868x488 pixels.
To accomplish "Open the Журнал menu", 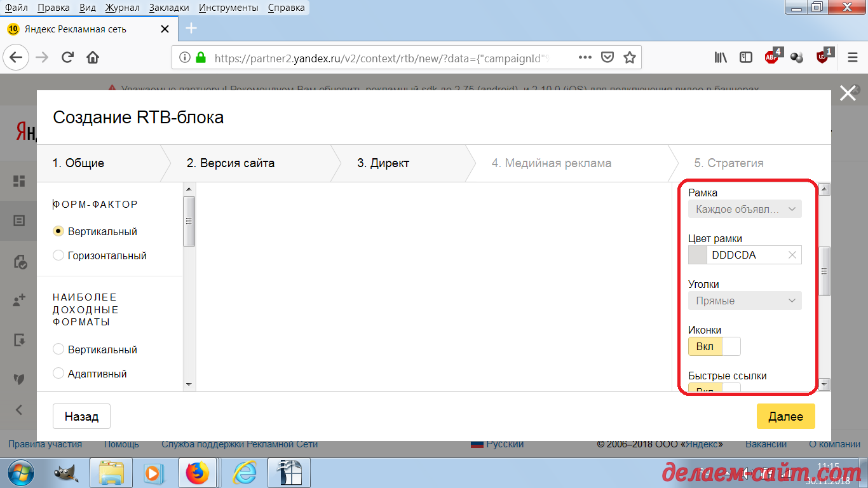I will tap(123, 8).
